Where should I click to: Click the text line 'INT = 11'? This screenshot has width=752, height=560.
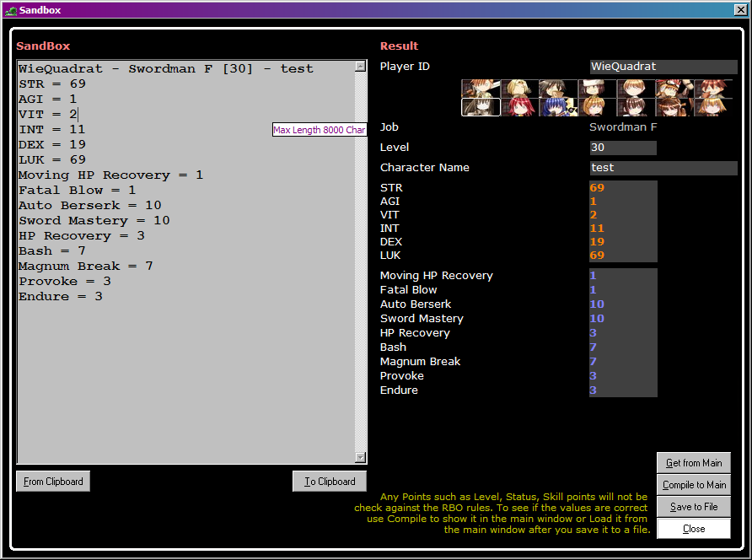pyautogui.click(x=52, y=130)
